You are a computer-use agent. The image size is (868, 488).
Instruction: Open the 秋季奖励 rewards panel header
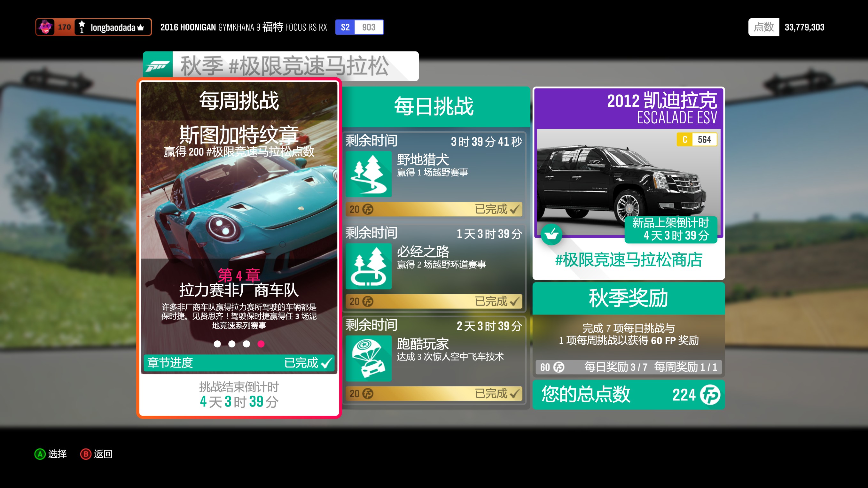(629, 298)
